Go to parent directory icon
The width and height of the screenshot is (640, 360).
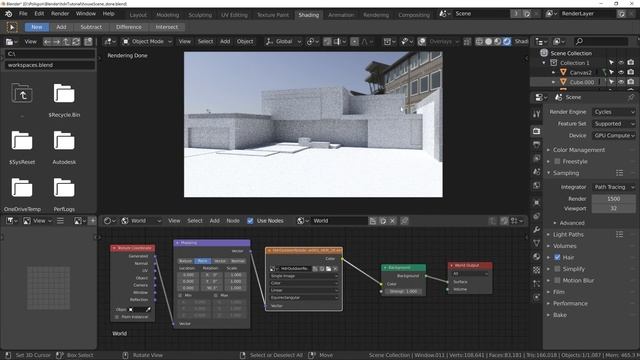pyautogui.click(x=66, y=42)
